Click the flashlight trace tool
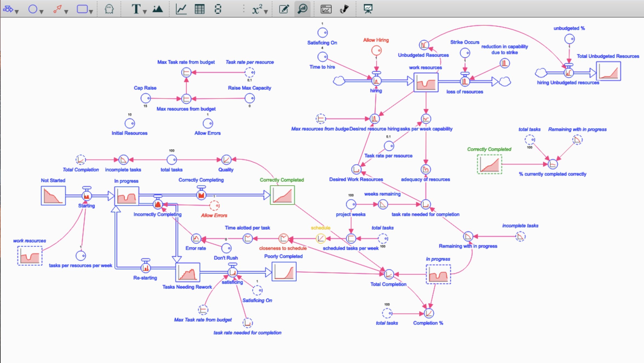Image resolution: width=644 pixels, height=363 pixels. (344, 9)
